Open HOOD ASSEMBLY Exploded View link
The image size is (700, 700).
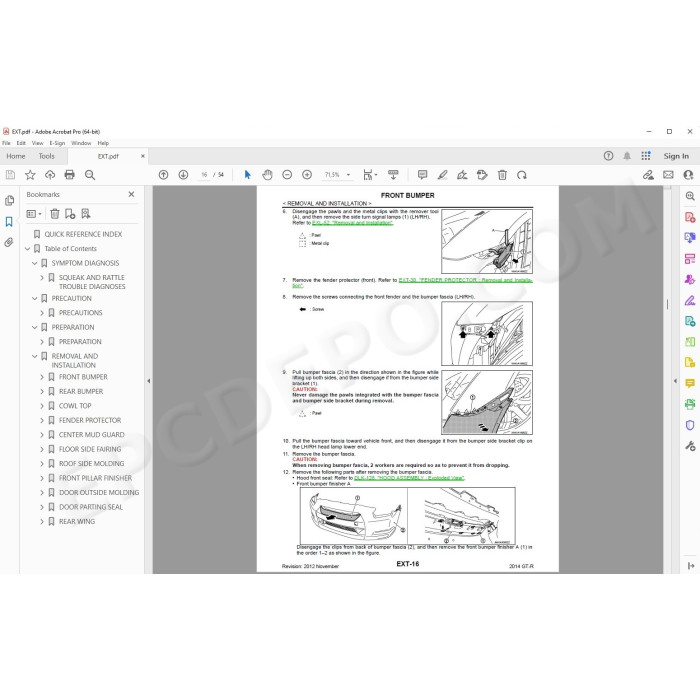pos(409,478)
